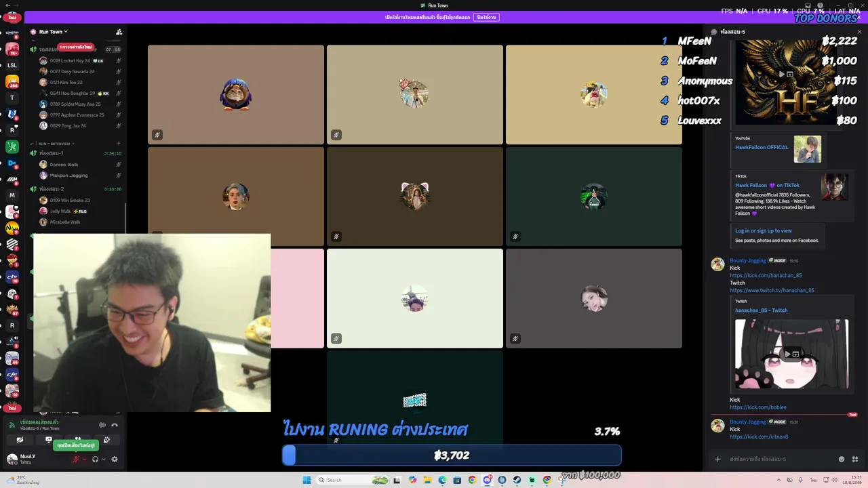Select user 0789 SpiderMuay Axe 25
This screenshot has width=868, height=488.
[80, 104]
